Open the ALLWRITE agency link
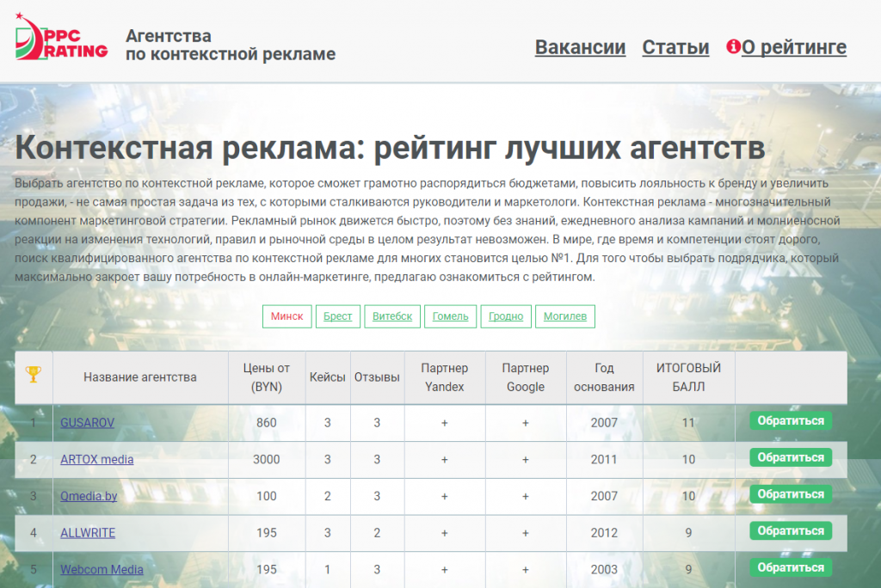This screenshot has height=588, width=881. [88, 533]
